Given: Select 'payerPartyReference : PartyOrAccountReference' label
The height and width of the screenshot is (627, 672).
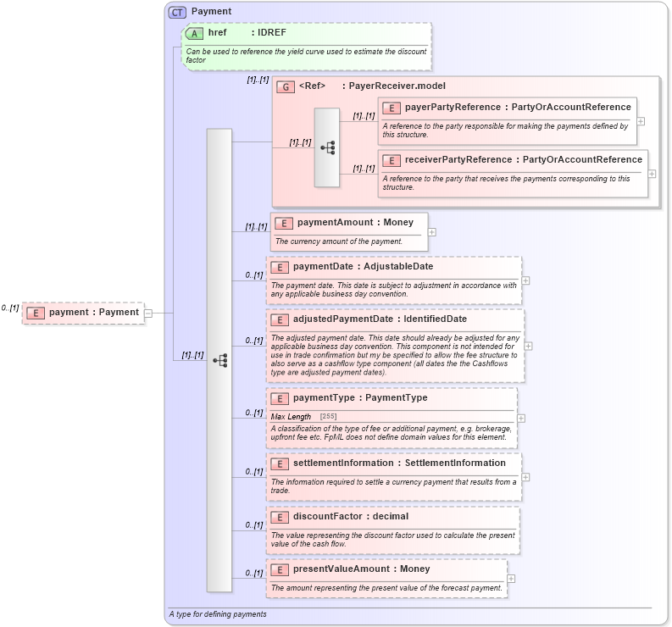Looking at the screenshot, I should coord(518,107).
